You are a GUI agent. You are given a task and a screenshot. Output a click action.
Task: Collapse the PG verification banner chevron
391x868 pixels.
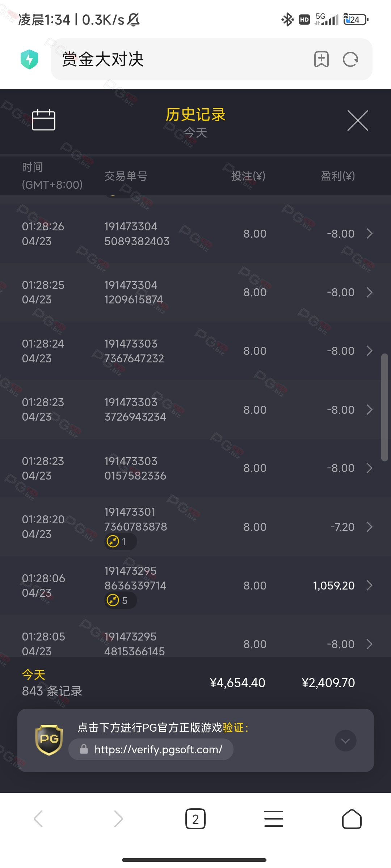[x=345, y=741]
